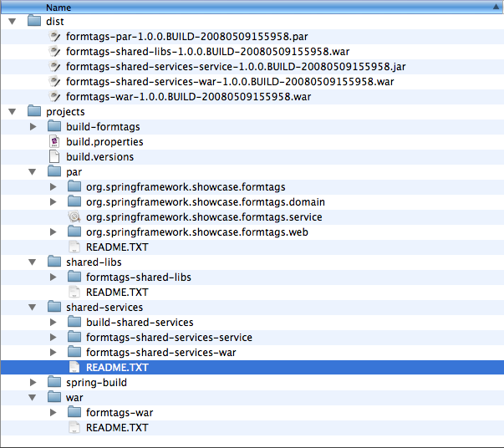The height and width of the screenshot is (448, 504).
Task: Click the build-formtags folder icon
Action: tap(54, 126)
